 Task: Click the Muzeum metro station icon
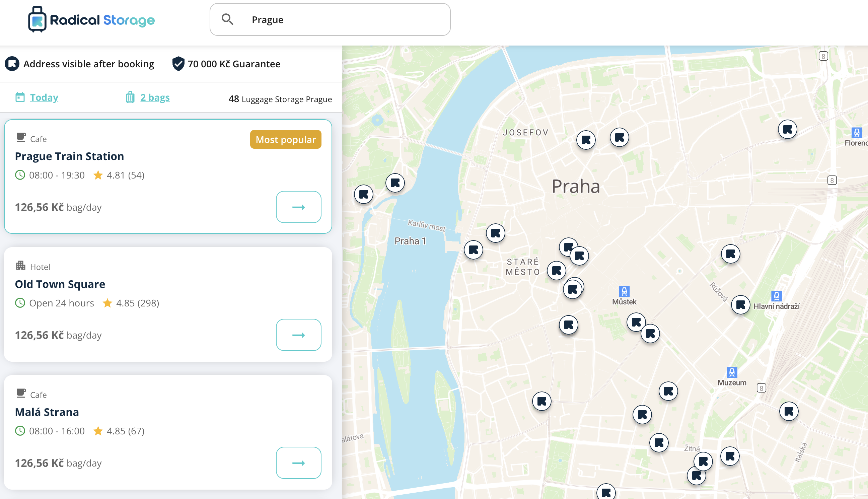point(731,372)
